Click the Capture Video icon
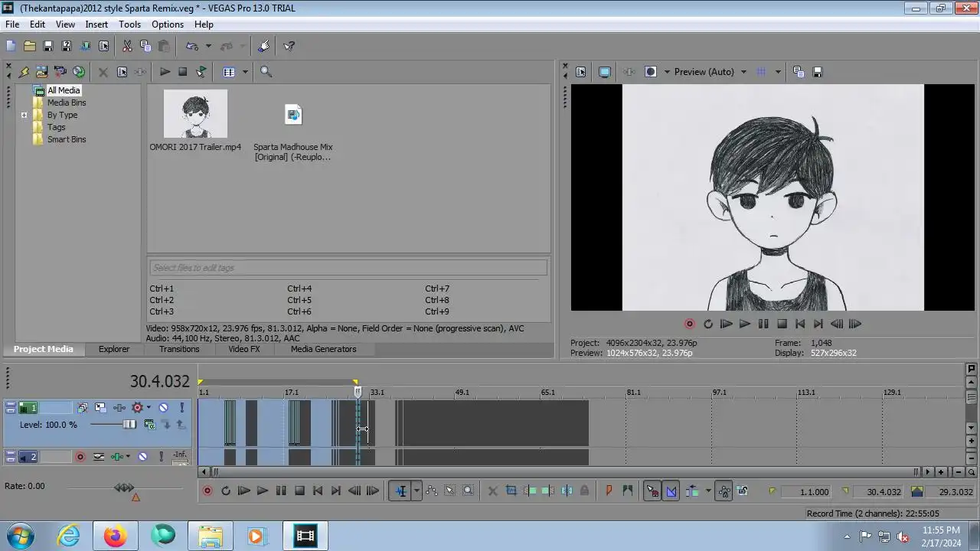Image resolution: width=980 pixels, height=551 pixels. coord(60,72)
